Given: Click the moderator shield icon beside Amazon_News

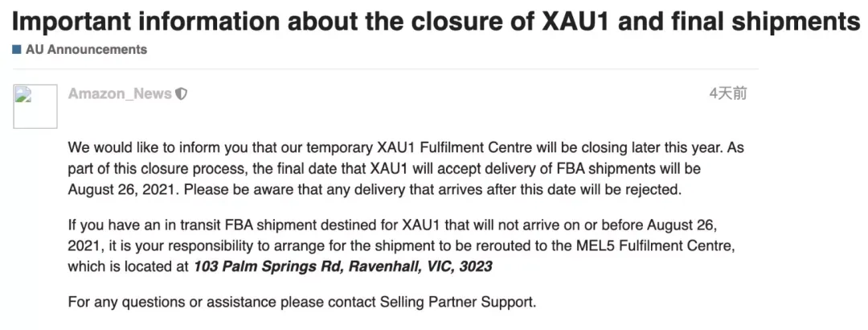Looking at the screenshot, I should (181, 94).
